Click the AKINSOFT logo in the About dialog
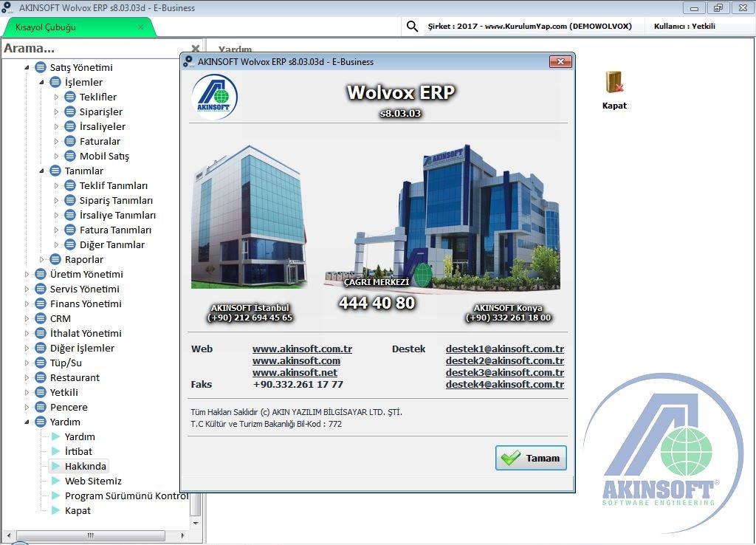The image size is (756, 545). click(x=215, y=97)
